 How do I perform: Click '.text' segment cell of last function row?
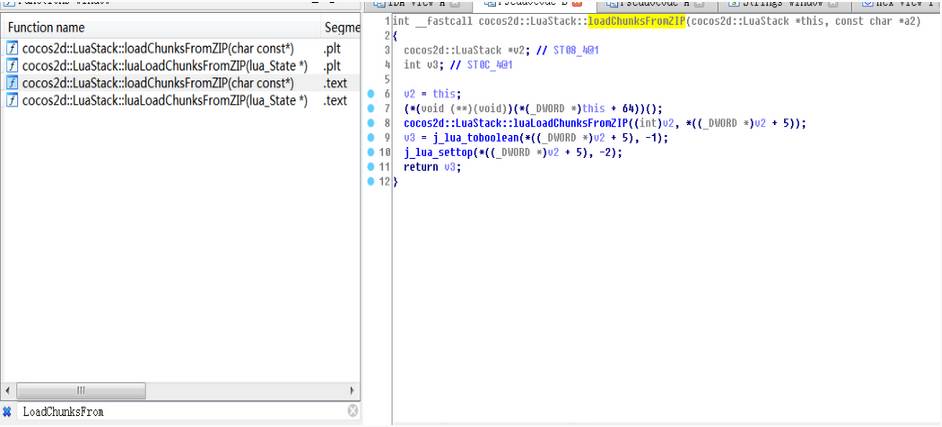(x=335, y=100)
